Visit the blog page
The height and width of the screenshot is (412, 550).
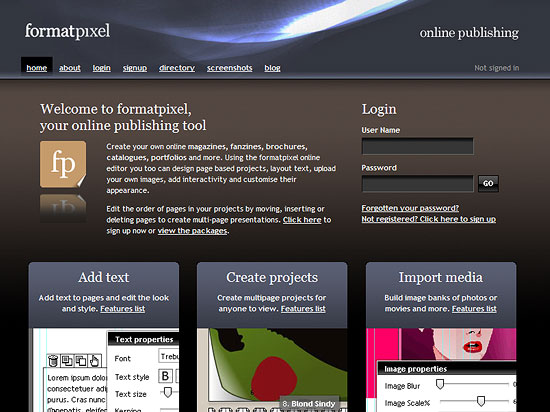click(272, 68)
